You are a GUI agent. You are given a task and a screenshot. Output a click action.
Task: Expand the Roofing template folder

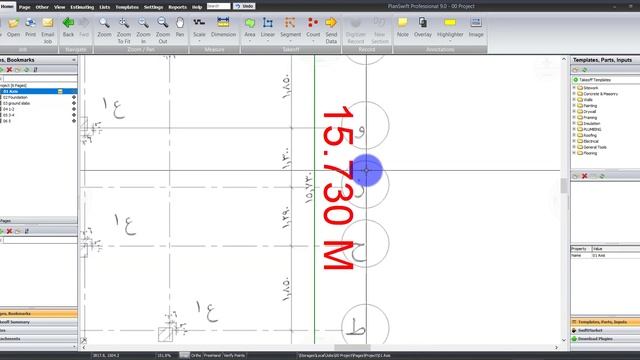pyautogui.click(x=574, y=135)
